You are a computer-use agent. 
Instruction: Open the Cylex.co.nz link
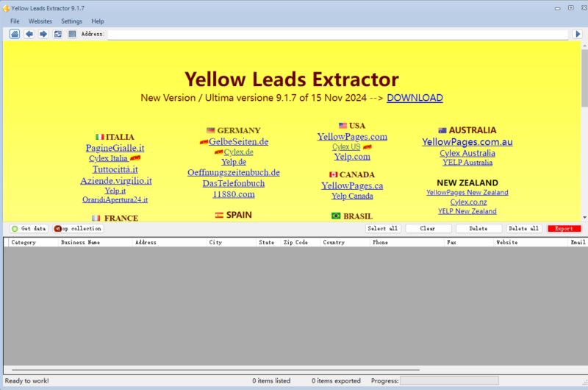click(468, 202)
